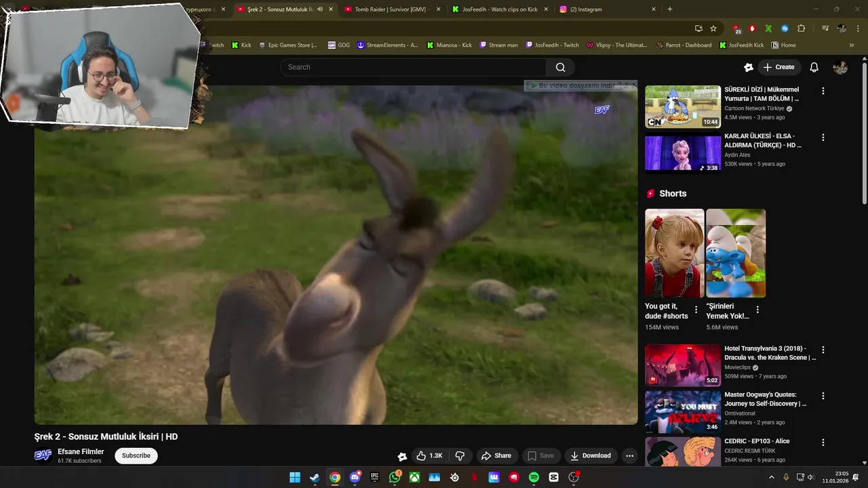Mute the Şrek 2 tab via speaker icon
The image size is (868, 488).
[320, 9]
